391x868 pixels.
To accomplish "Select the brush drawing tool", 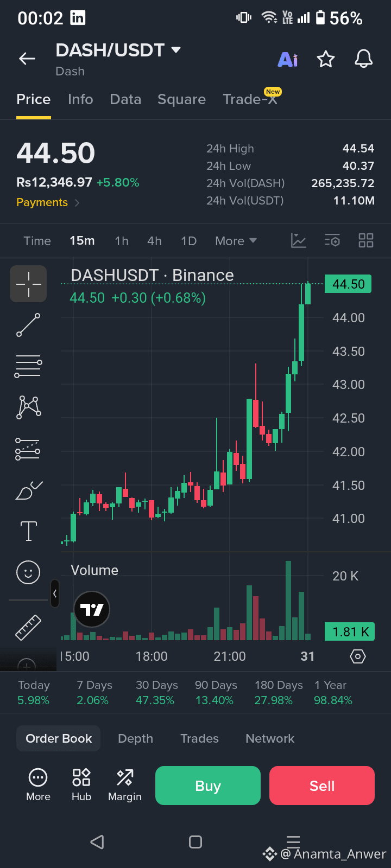I will 29,490.
